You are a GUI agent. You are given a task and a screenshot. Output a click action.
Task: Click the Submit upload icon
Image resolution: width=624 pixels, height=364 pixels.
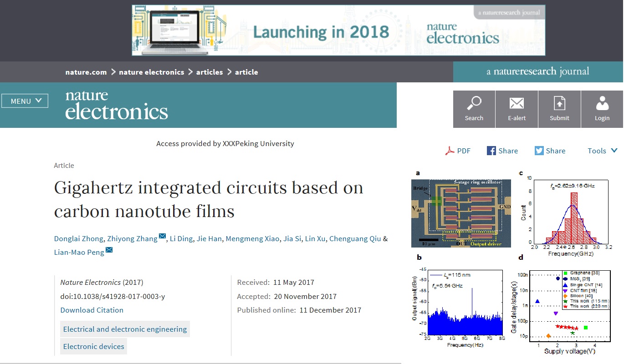click(559, 104)
